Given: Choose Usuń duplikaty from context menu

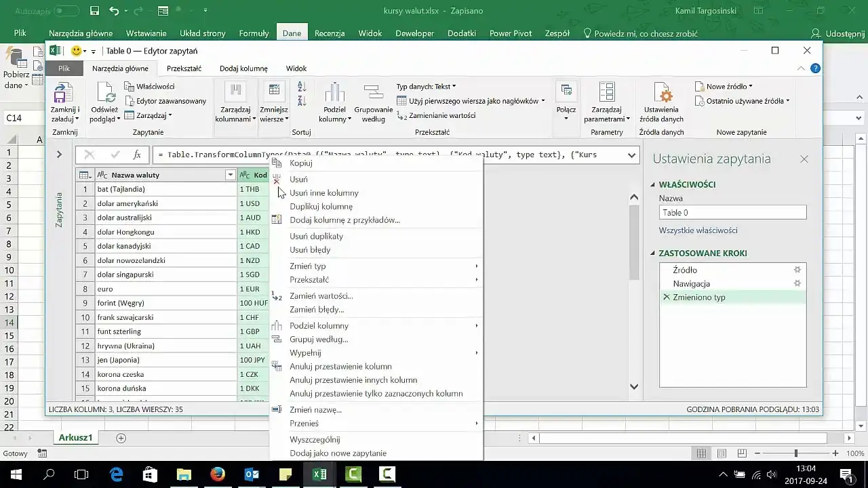Looking at the screenshot, I should (316, 237).
